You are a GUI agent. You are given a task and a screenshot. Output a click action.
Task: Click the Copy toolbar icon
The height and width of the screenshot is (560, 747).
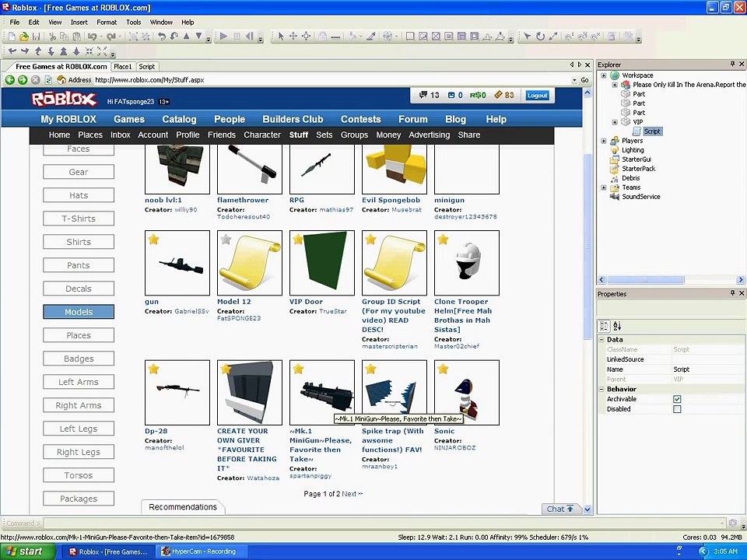pyautogui.click(x=65, y=37)
